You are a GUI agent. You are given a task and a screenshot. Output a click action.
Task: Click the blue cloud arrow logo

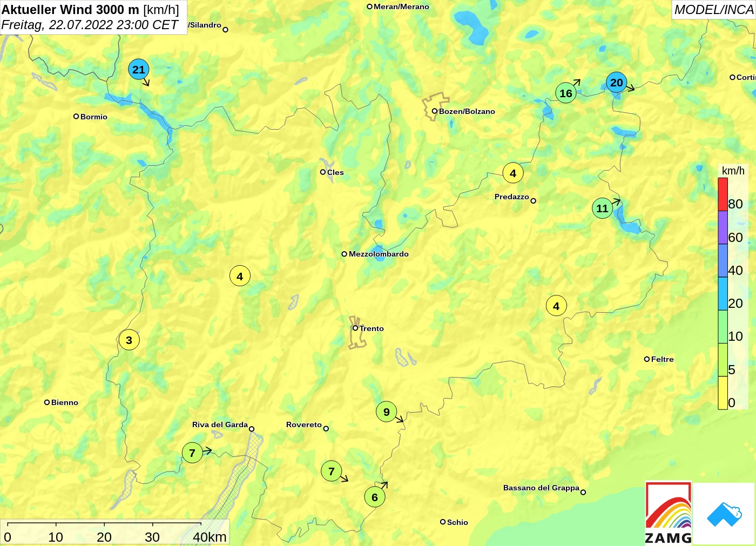tap(724, 514)
